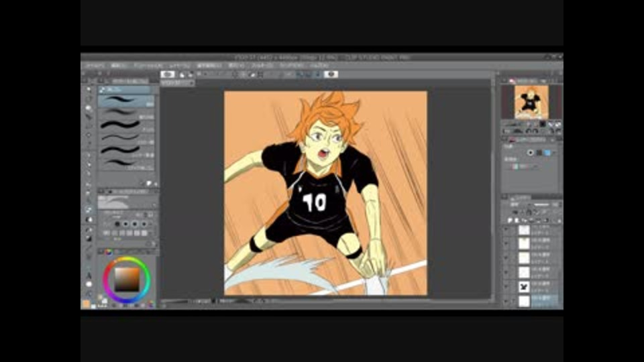Viewport: 644px width, 362px height.
Task: Select the Hand move-view tool
Action: (89, 99)
